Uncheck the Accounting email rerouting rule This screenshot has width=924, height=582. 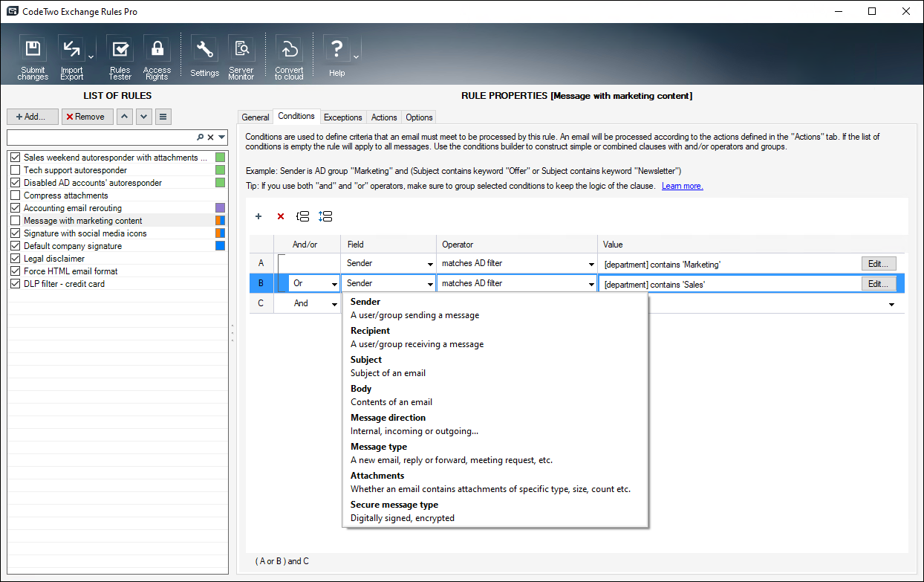(15, 208)
